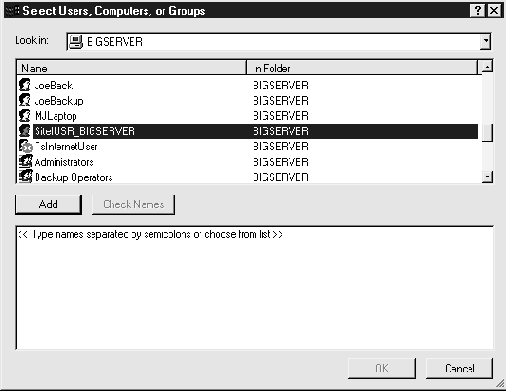Select the Administrators name entry
This screenshot has width=506, height=391.
point(64,162)
